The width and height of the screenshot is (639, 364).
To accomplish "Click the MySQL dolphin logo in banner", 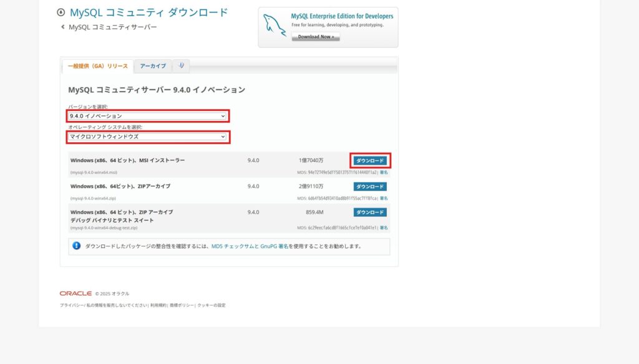I will tap(275, 27).
